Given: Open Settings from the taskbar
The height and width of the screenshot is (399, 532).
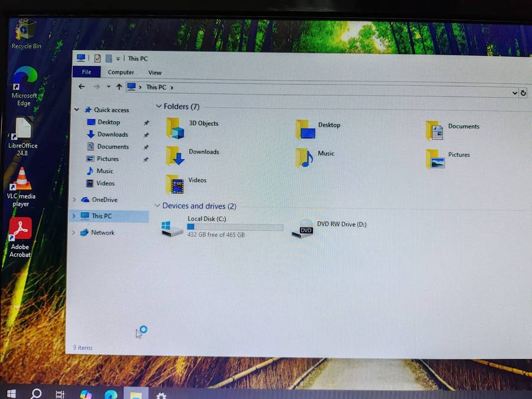Looking at the screenshot, I should [x=161, y=395].
